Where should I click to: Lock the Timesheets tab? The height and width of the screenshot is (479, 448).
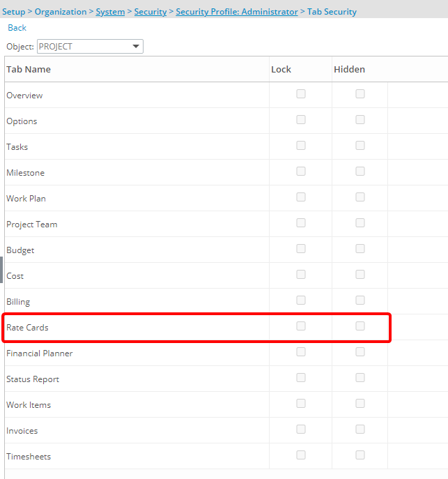point(301,455)
